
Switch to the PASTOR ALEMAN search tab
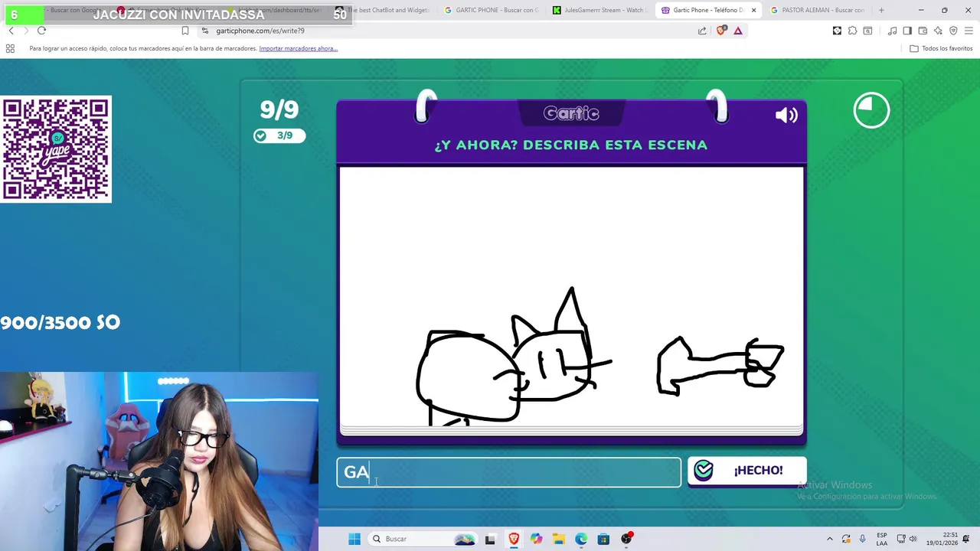(817, 10)
